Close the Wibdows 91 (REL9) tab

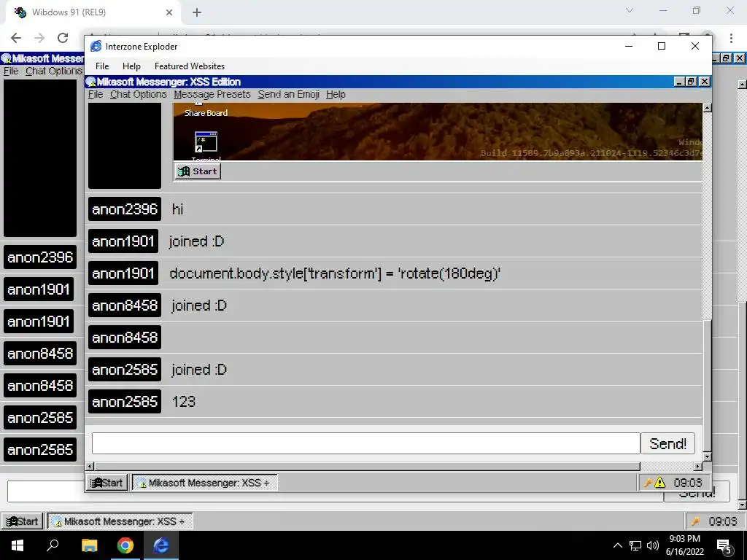tap(169, 12)
